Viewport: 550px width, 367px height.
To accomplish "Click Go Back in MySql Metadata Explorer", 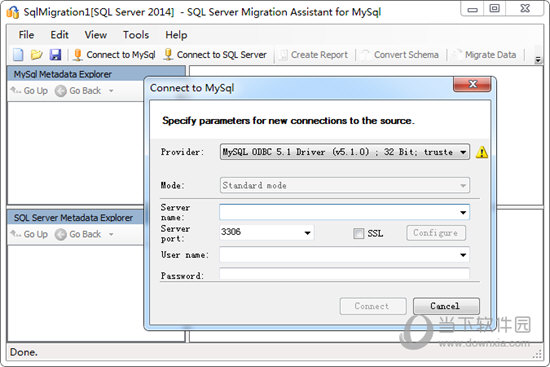I will [78, 91].
